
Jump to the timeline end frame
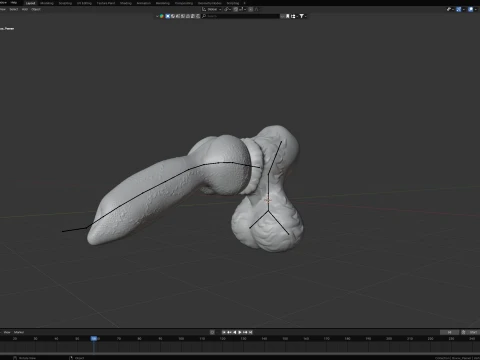pos(251,332)
